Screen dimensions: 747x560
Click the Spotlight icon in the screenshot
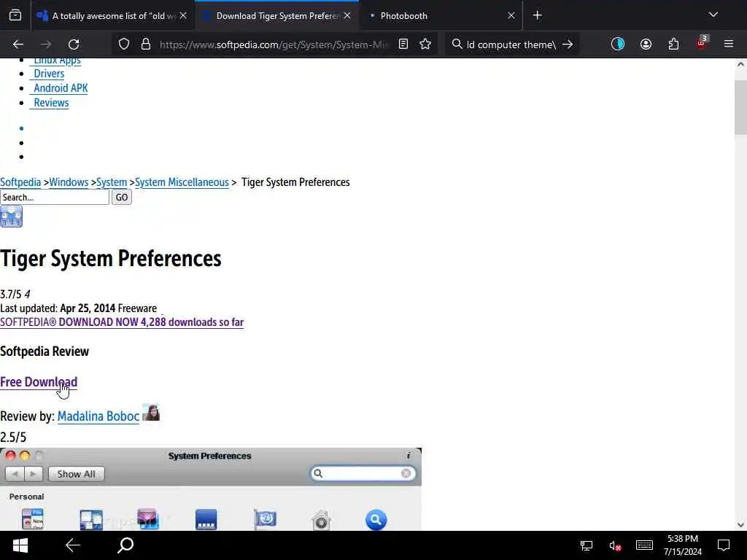pyautogui.click(x=376, y=519)
